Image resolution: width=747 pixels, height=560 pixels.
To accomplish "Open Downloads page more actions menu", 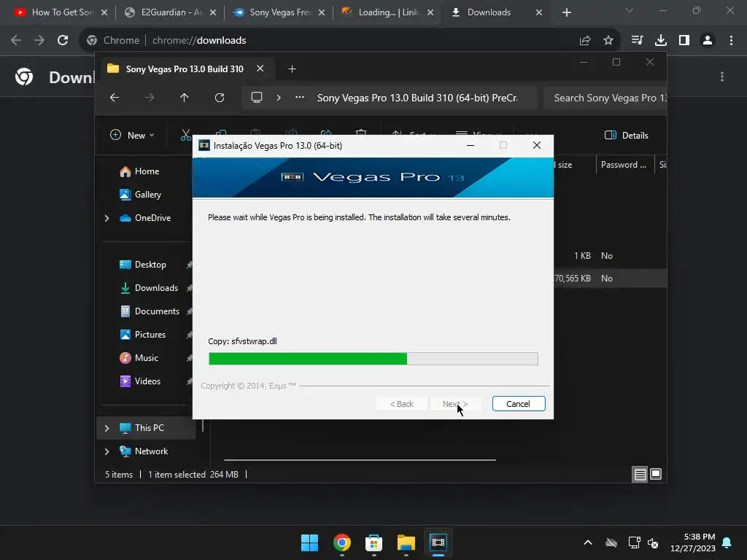I will [x=722, y=77].
